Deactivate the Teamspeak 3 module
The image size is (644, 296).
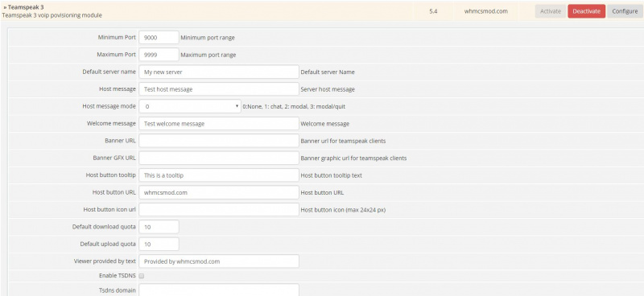point(587,11)
